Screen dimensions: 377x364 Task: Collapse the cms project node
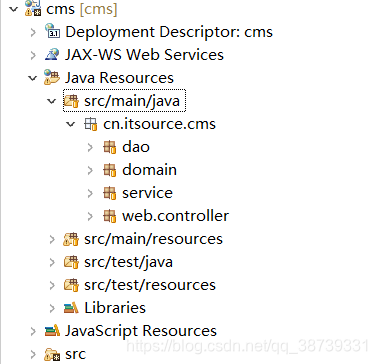click(x=14, y=9)
